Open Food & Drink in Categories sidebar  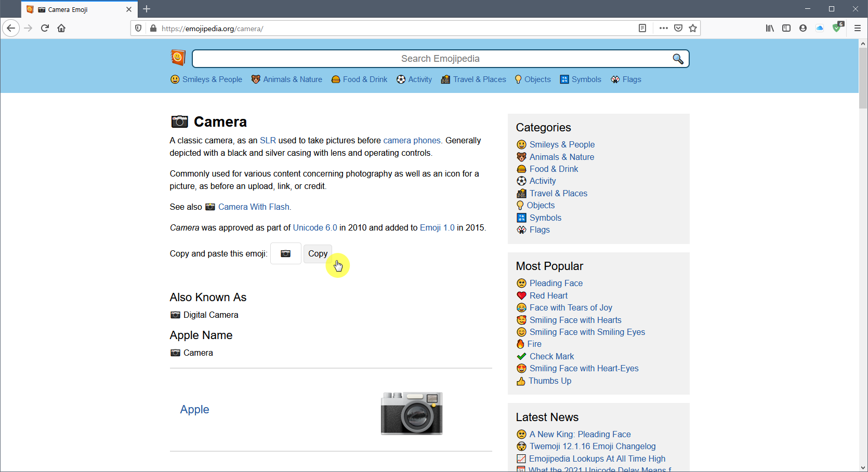554,169
